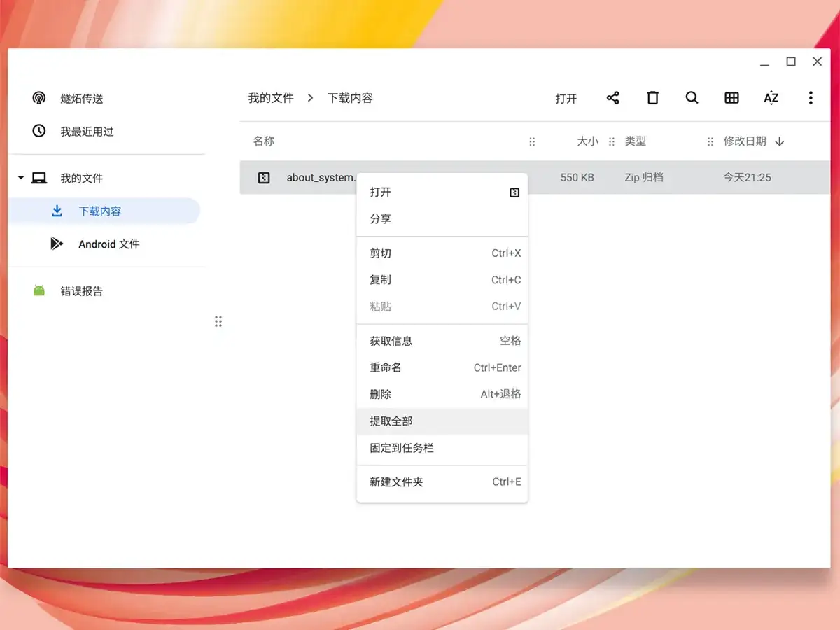Screen dimensions: 840x630
Task: Click the sidebar resize handle dots
Action: click(218, 321)
